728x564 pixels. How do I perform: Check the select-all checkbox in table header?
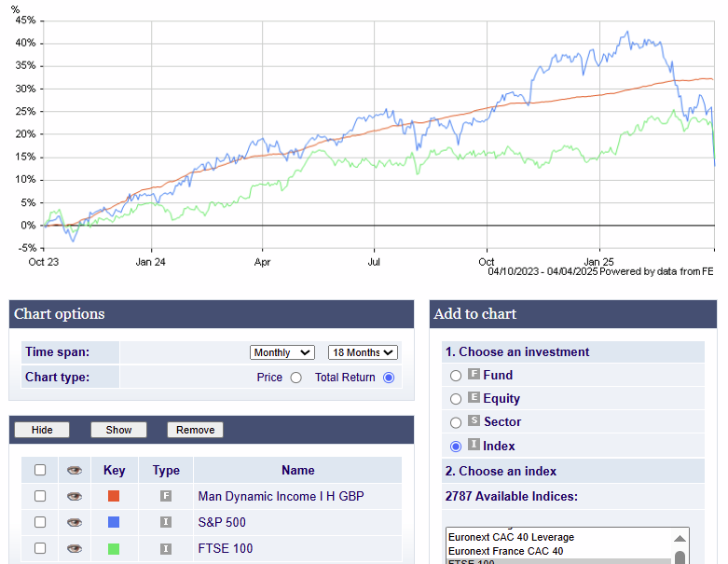click(x=39, y=471)
